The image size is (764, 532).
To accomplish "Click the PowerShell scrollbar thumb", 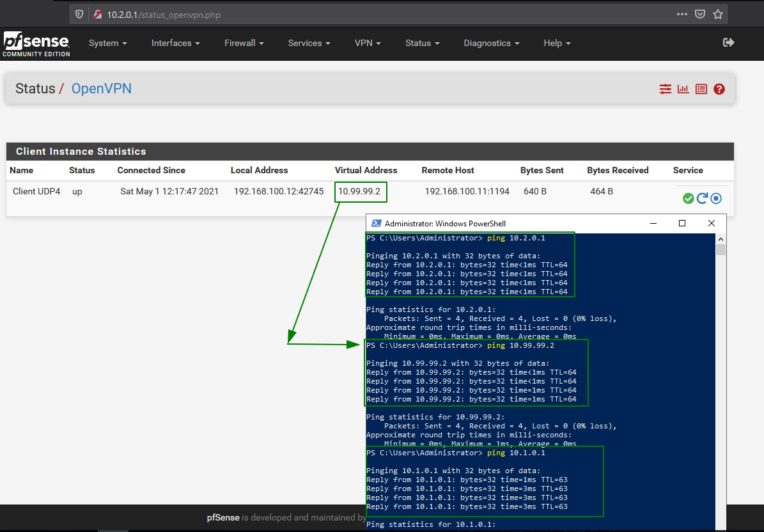I will click(x=721, y=249).
